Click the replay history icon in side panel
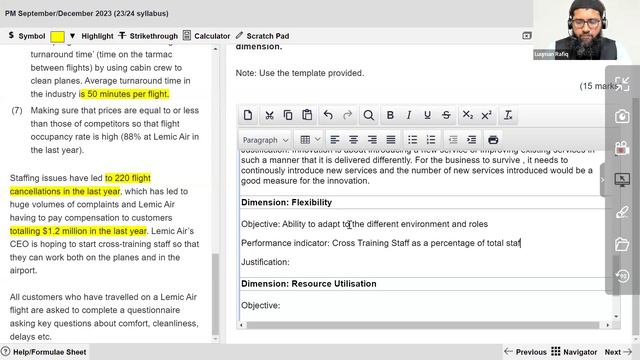 (x=622, y=276)
